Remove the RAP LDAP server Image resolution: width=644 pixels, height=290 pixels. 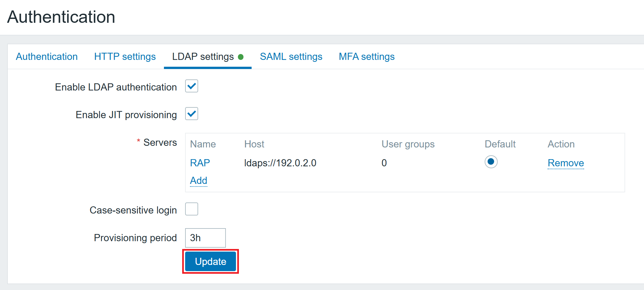[565, 163]
